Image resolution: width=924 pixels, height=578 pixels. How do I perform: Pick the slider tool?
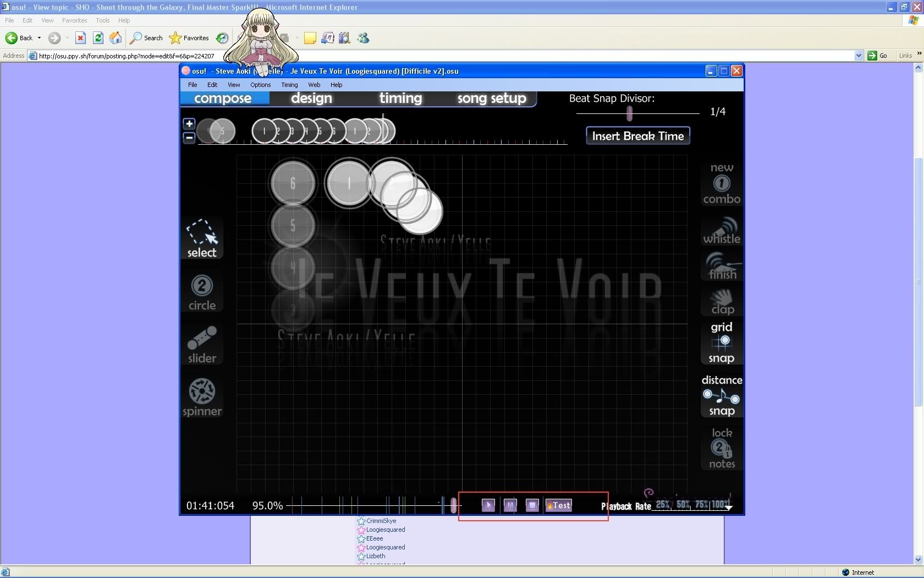tap(202, 345)
